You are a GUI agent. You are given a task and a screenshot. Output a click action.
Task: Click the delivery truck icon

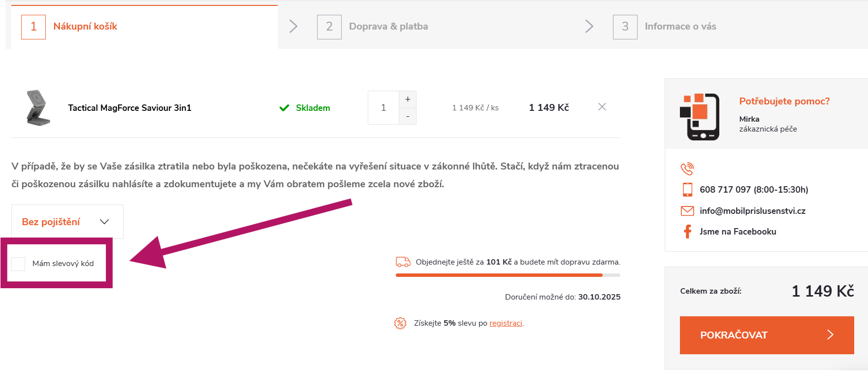tap(403, 262)
